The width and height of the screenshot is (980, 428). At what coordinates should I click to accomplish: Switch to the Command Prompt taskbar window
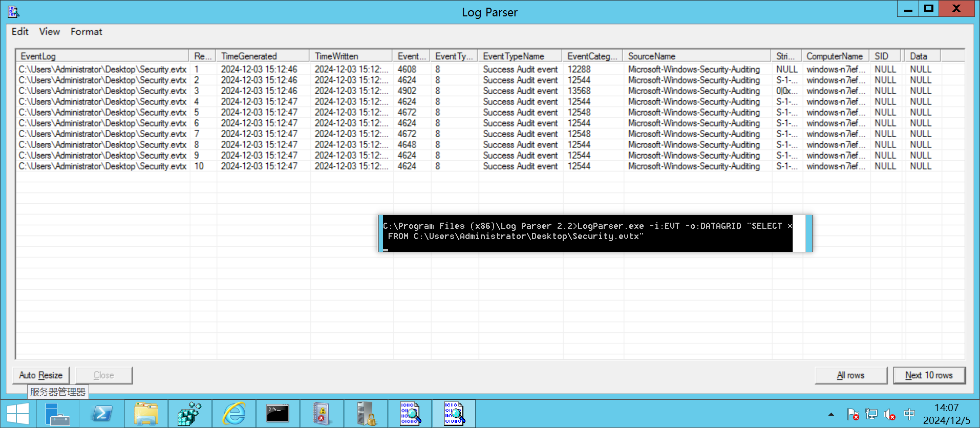[278, 414]
